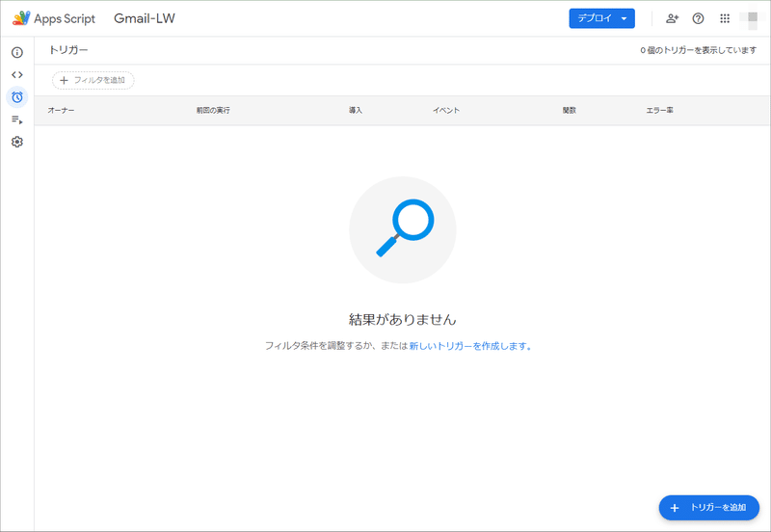Open the help question mark icon
This screenshot has height=532, width=771.
698,18
